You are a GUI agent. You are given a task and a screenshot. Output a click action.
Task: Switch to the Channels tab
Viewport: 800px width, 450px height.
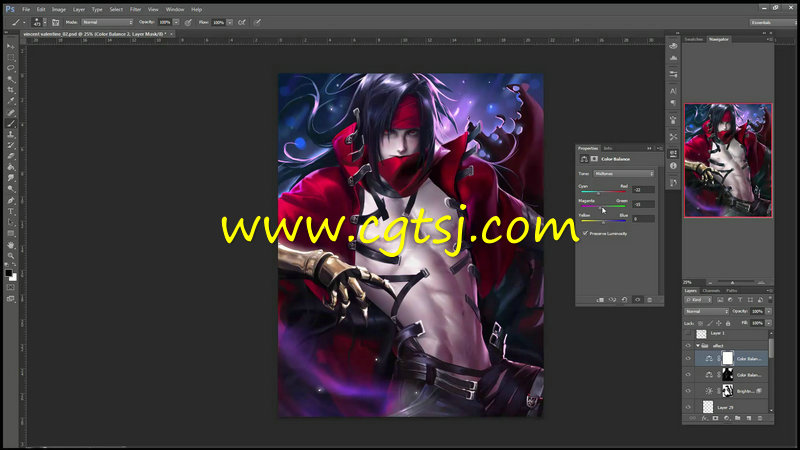[x=711, y=291]
